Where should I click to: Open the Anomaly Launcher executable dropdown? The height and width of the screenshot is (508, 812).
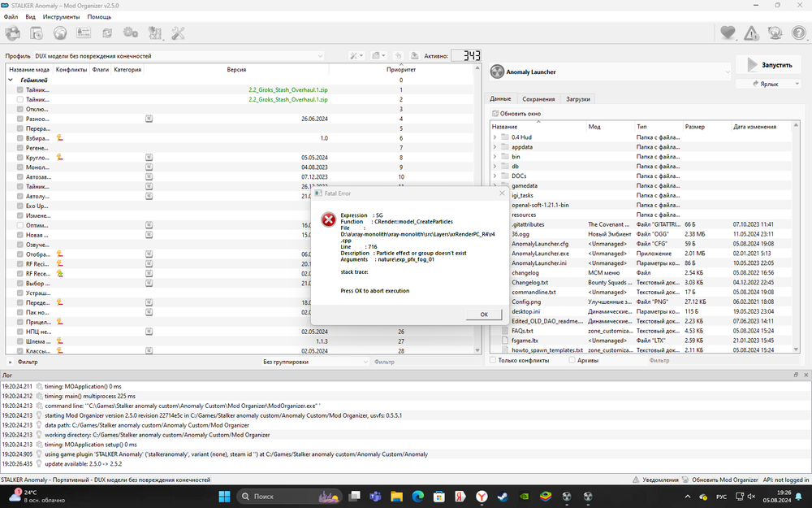click(607, 71)
